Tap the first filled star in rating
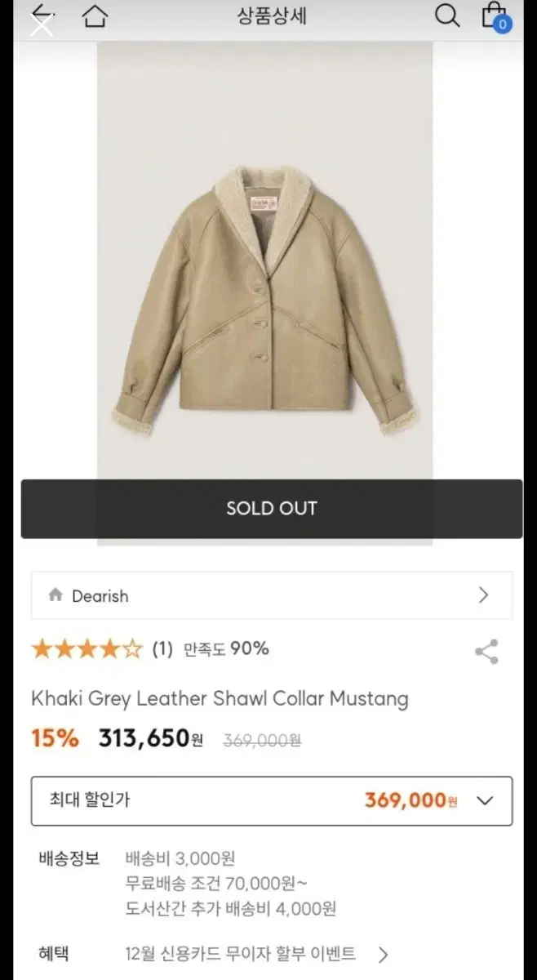Image resolution: width=537 pixels, height=980 pixels. point(42,648)
